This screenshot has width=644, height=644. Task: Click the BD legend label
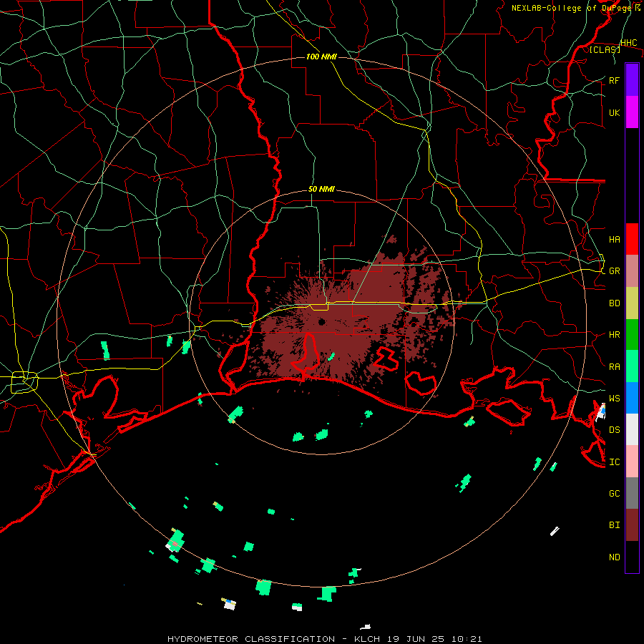pyautogui.click(x=614, y=303)
